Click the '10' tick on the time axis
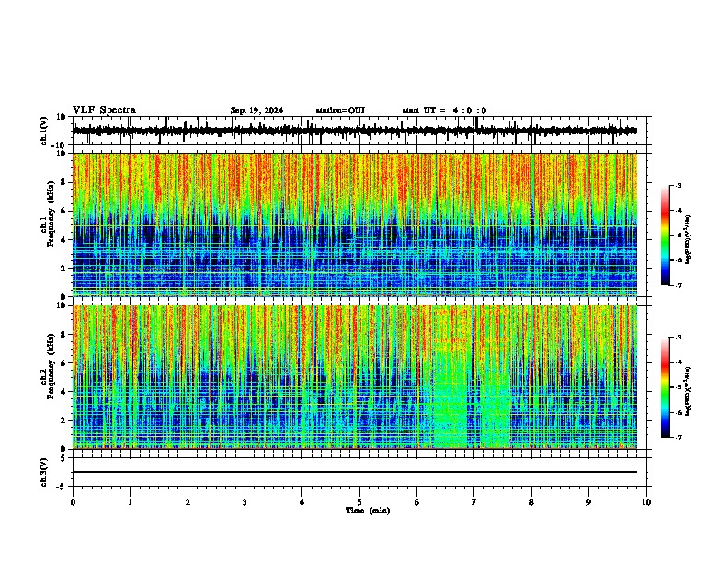 coord(646,502)
